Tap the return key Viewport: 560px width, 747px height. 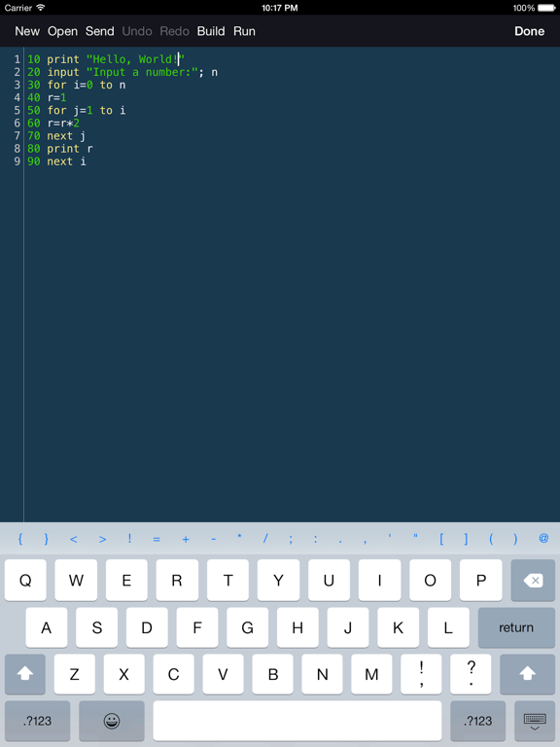coord(516,627)
